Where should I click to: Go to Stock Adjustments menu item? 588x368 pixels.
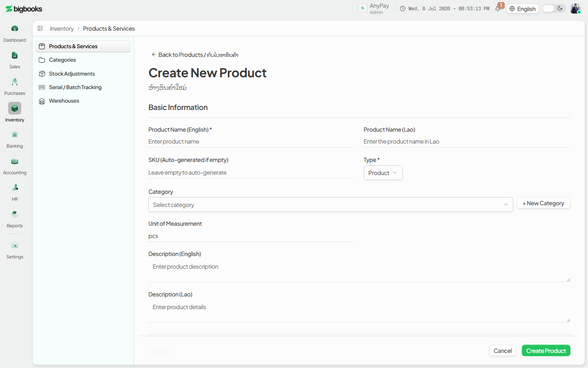click(83, 74)
